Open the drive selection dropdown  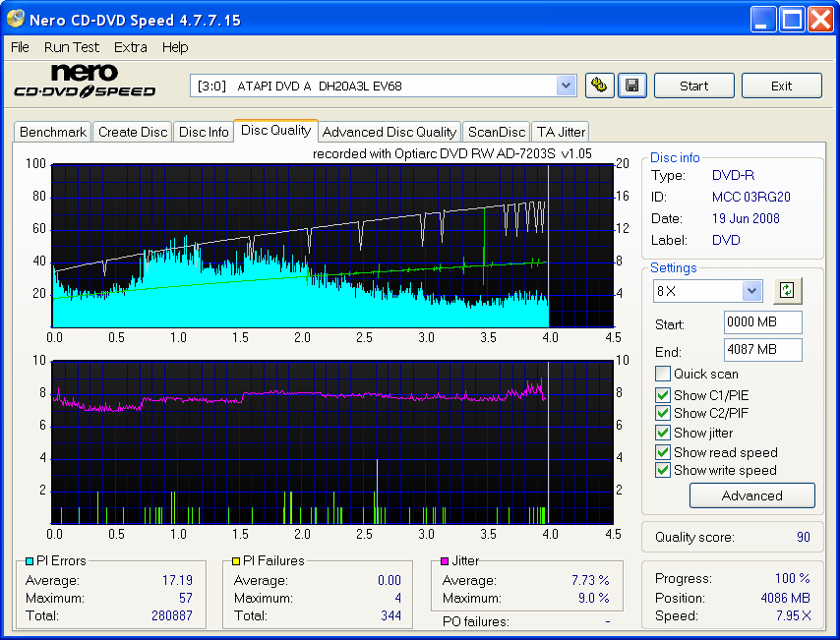point(566,86)
